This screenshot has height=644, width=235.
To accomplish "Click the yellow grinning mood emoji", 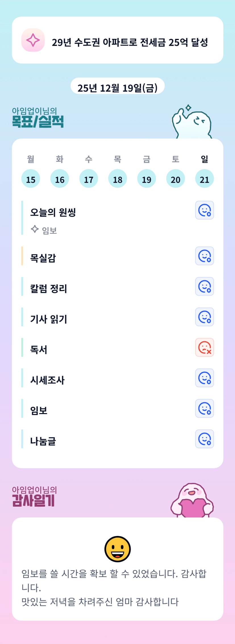I will [117, 549].
